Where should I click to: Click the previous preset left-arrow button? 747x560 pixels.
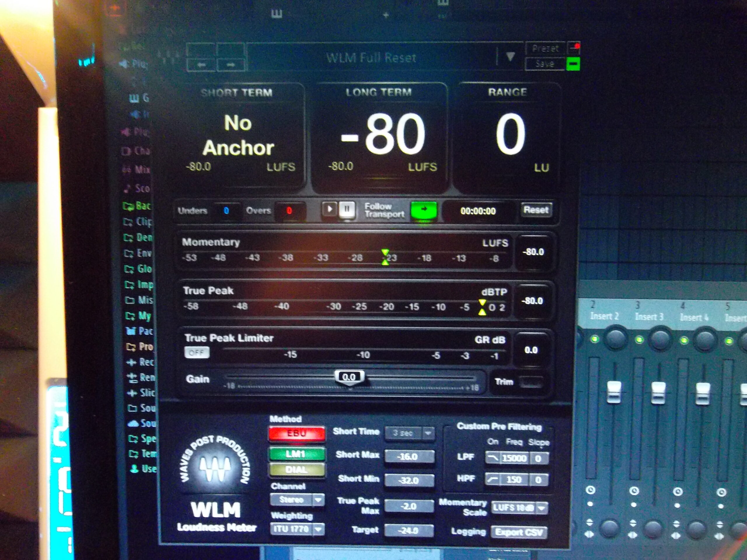(201, 64)
